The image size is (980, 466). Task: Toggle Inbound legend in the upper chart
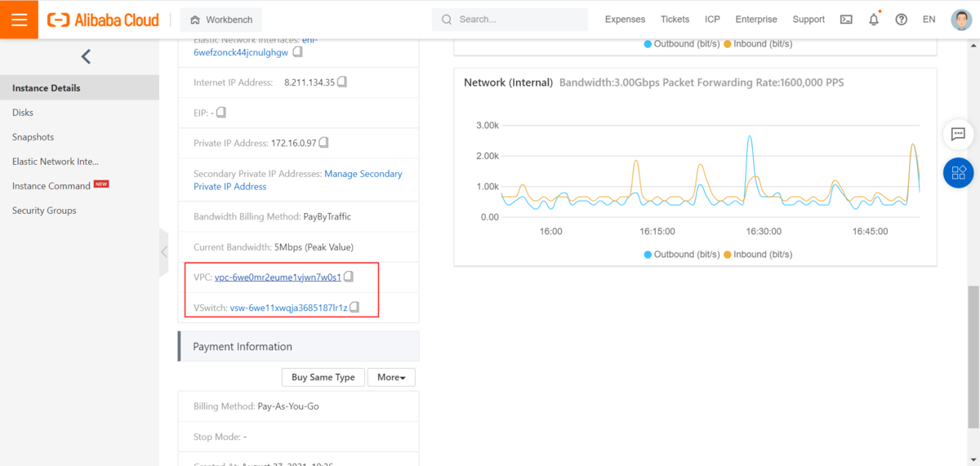(x=758, y=44)
